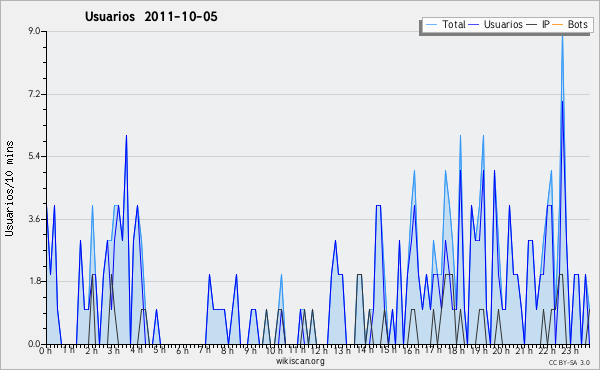Click the Usuarios peak of 6 near 3 h
This screenshot has height=370, width=600.
click(x=126, y=135)
